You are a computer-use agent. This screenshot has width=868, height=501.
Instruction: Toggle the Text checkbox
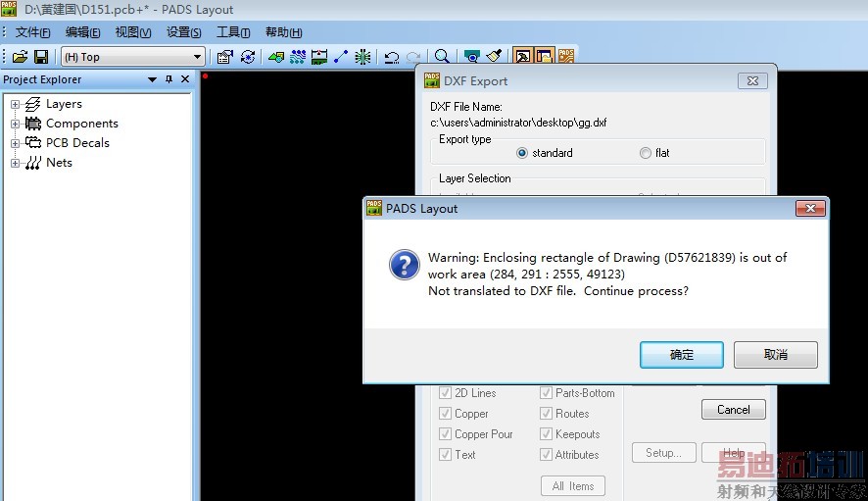click(445, 455)
